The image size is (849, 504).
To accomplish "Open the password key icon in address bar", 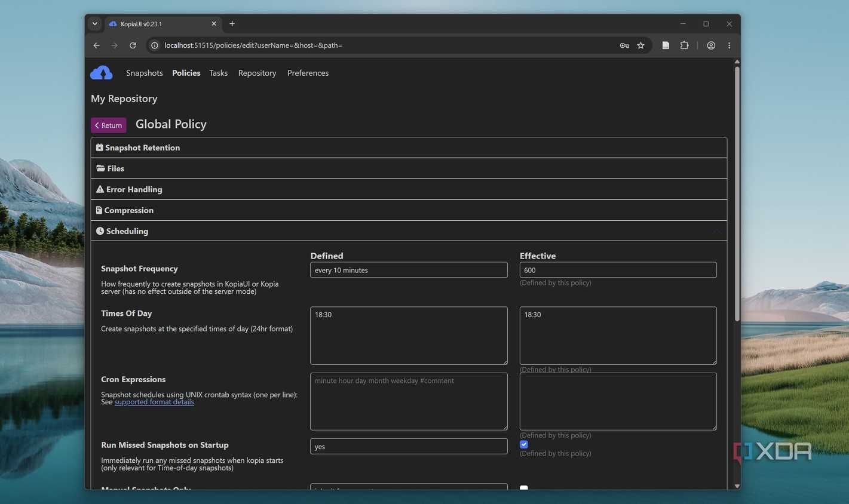I will point(624,45).
